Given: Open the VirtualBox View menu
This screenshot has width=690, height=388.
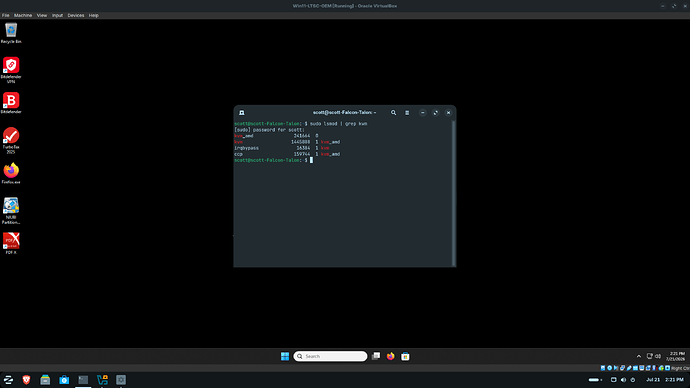Looking at the screenshot, I should [x=42, y=15].
